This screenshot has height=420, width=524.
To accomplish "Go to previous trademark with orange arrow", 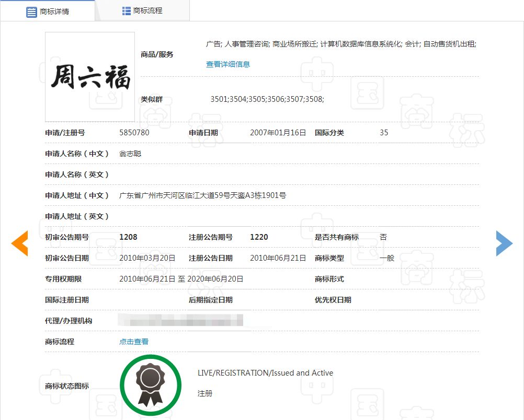I will 20,243.
